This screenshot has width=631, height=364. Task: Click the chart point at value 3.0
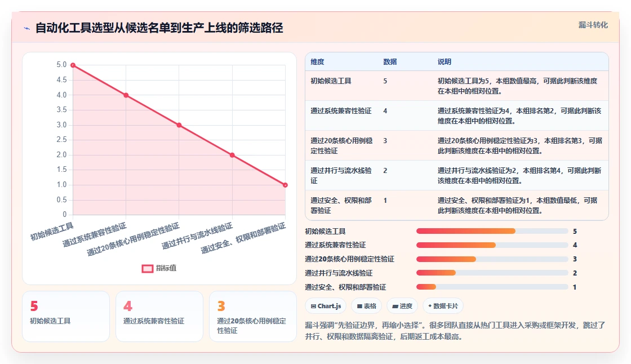coord(179,125)
